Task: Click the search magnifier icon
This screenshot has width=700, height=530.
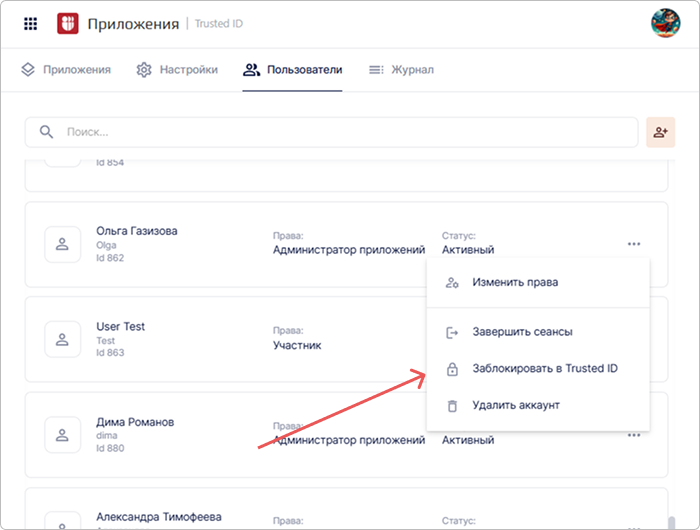Action: click(46, 132)
